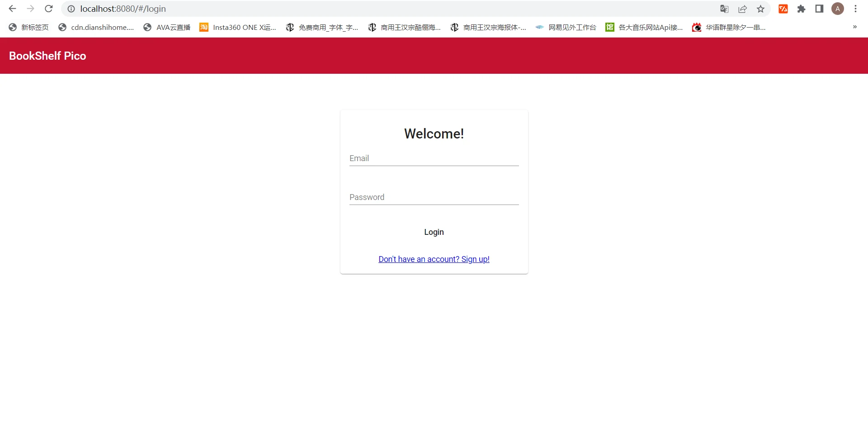868x443 pixels.
Task: Click the browser back arrow
Action: 12,9
